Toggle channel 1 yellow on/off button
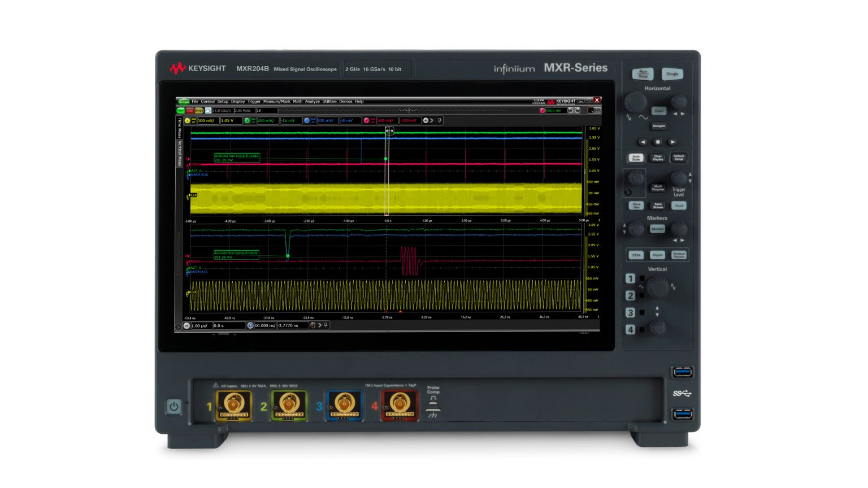The height and width of the screenshot is (488, 868). [x=187, y=121]
